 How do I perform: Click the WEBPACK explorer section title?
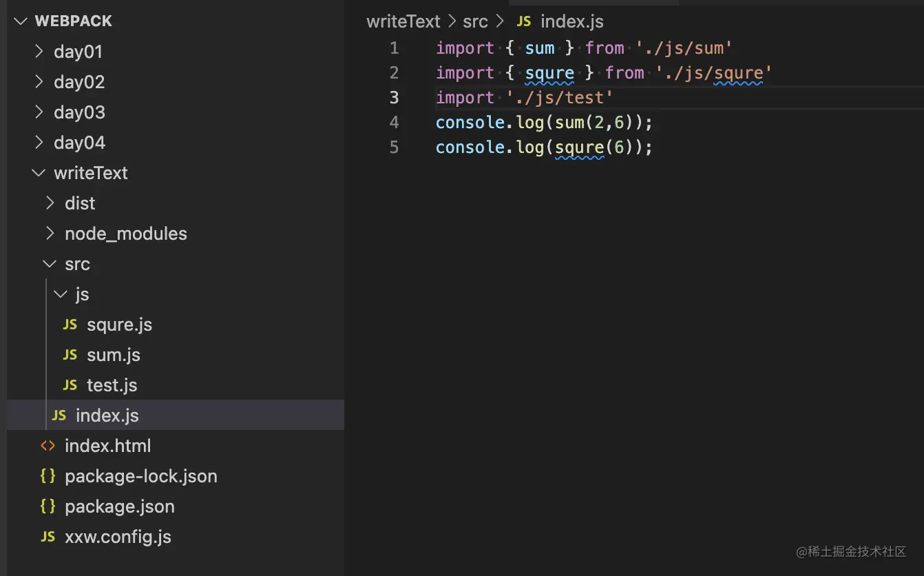pos(74,21)
